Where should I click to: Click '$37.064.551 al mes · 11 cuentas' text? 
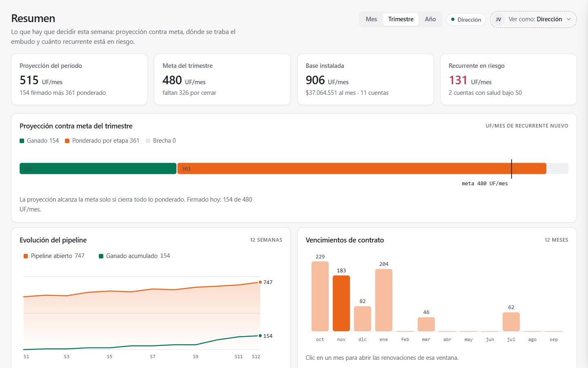pos(347,93)
